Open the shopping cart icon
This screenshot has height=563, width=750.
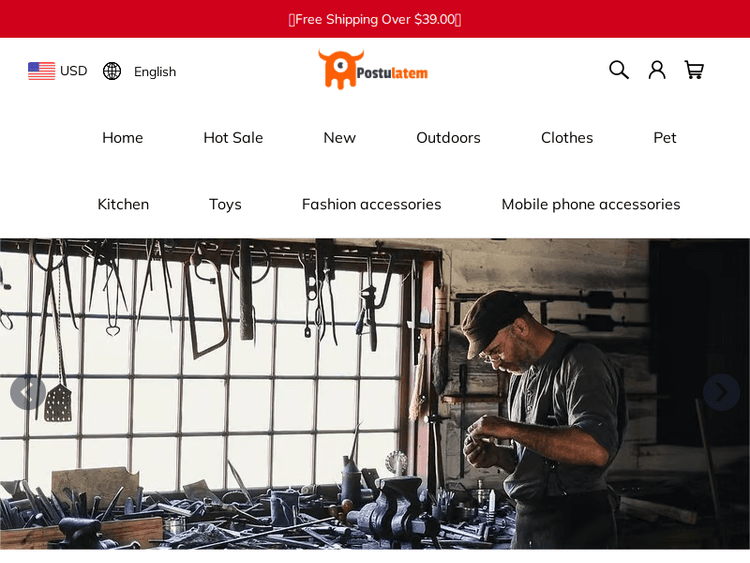click(x=694, y=70)
